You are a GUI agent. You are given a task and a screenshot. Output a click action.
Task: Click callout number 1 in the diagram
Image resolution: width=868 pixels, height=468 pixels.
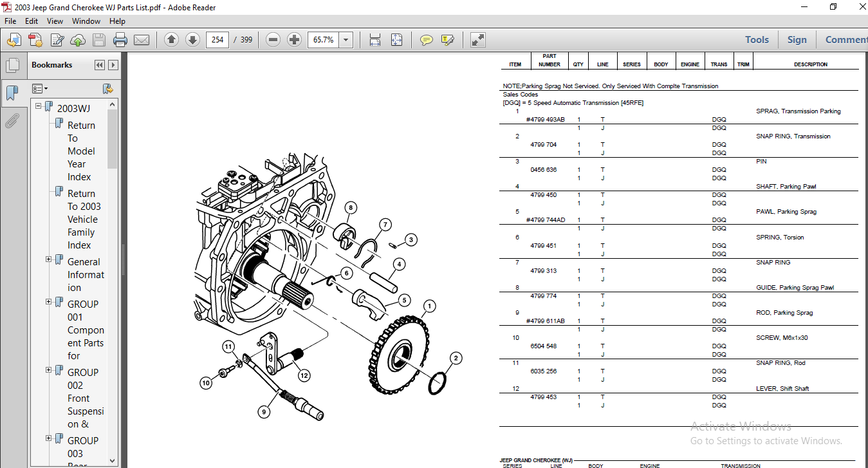[x=429, y=306]
